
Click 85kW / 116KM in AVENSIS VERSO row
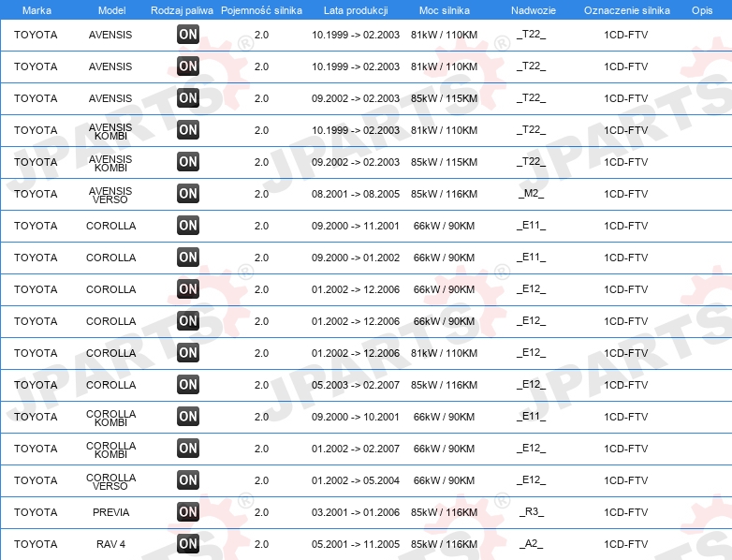[x=444, y=194]
